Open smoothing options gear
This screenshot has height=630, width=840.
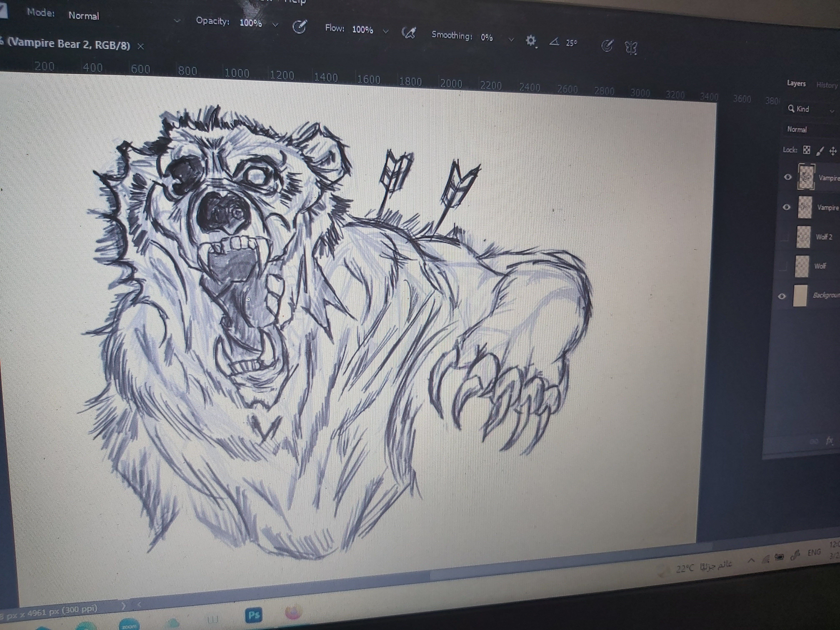click(x=530, y=40)
